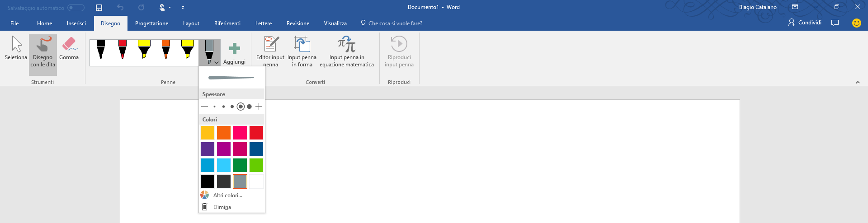Switch to the Visualizza tab

point(335,23)
